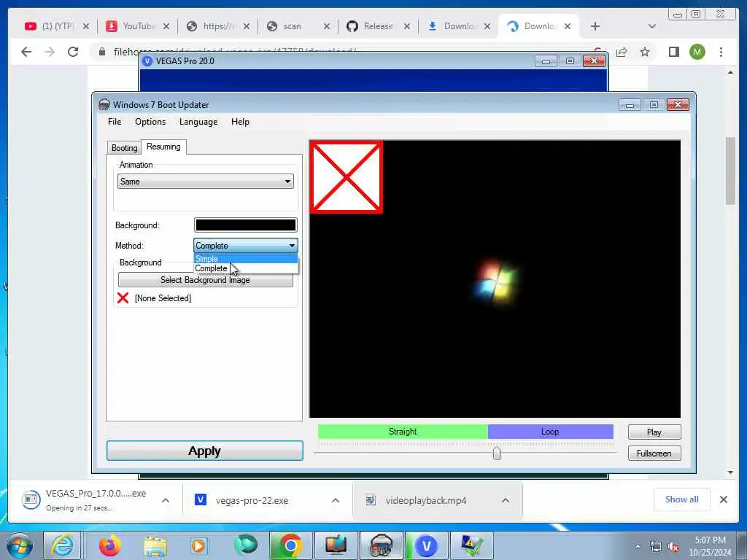Click the black Background color swatch
Image resolution: width=747 pixels, height=560 pixels.
point(245,225)
